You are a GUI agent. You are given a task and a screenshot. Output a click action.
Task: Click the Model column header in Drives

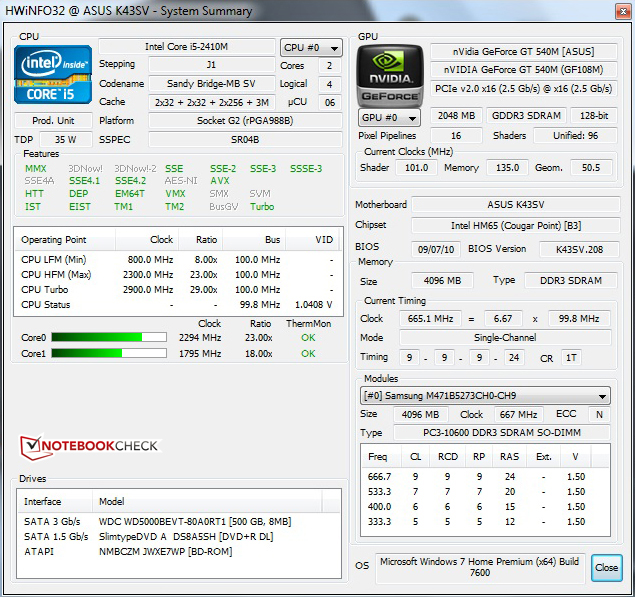coord(207,501)
